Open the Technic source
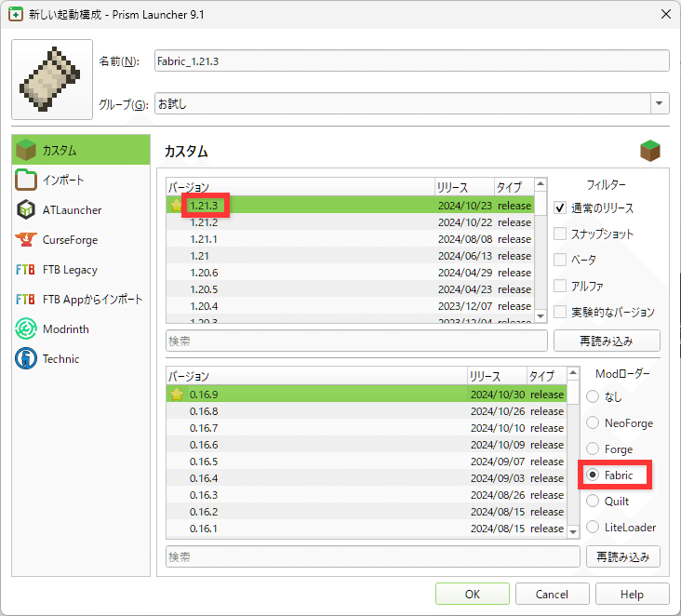Viewport: 681px width, 616px height. click(81, 359)
